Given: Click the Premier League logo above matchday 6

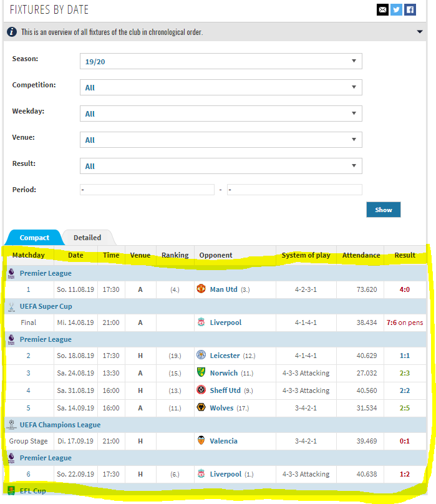Looking at the screenshot, I should pyautogui.click(x=11, y=458).
